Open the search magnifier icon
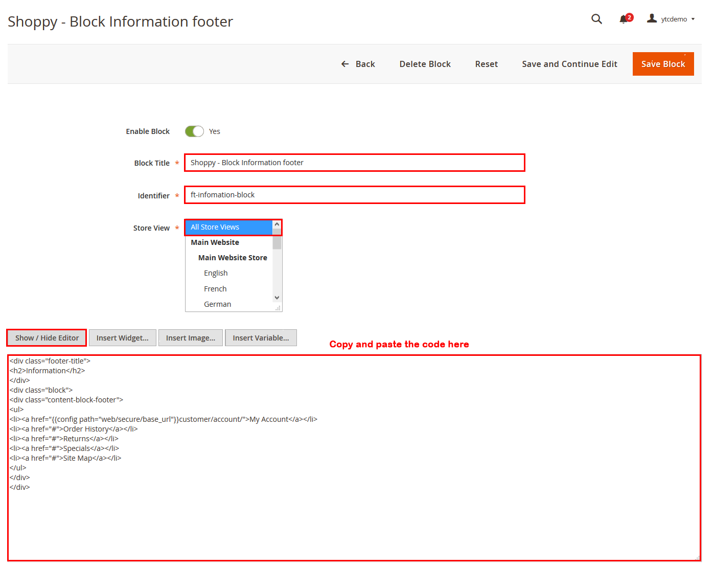 click(x=596, y=19)
